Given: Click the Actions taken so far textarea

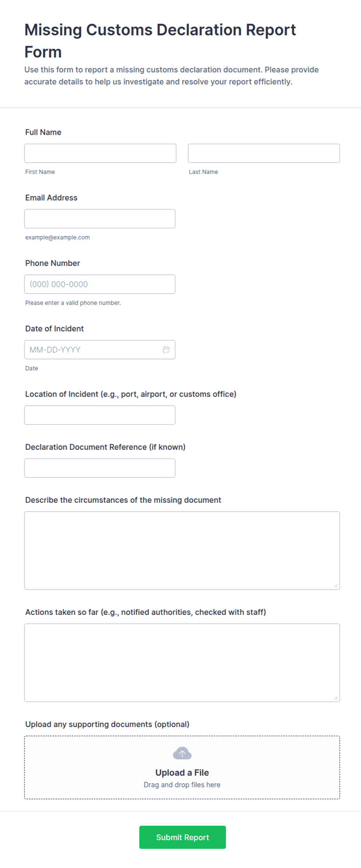Looking at the screenshot, I should point(182,663).
